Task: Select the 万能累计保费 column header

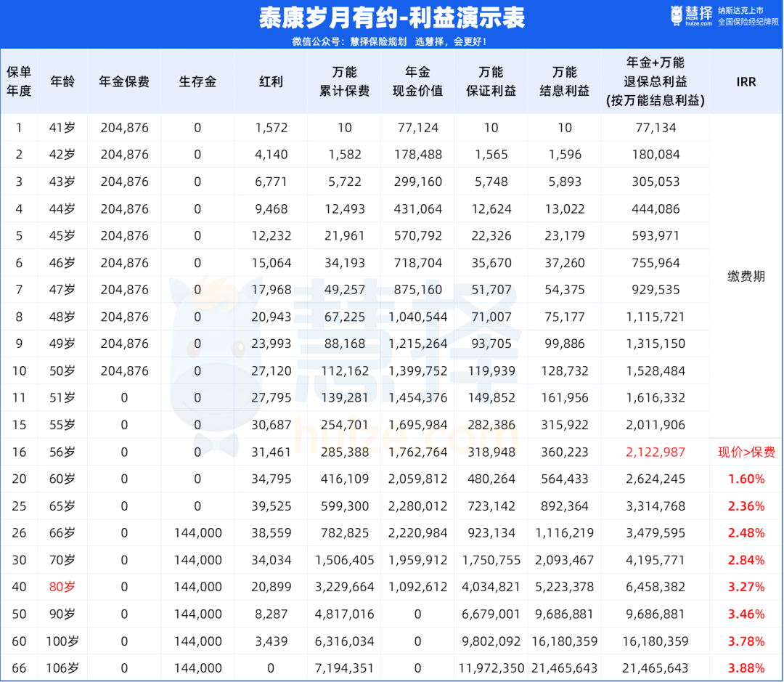Action: pos(344,81)
